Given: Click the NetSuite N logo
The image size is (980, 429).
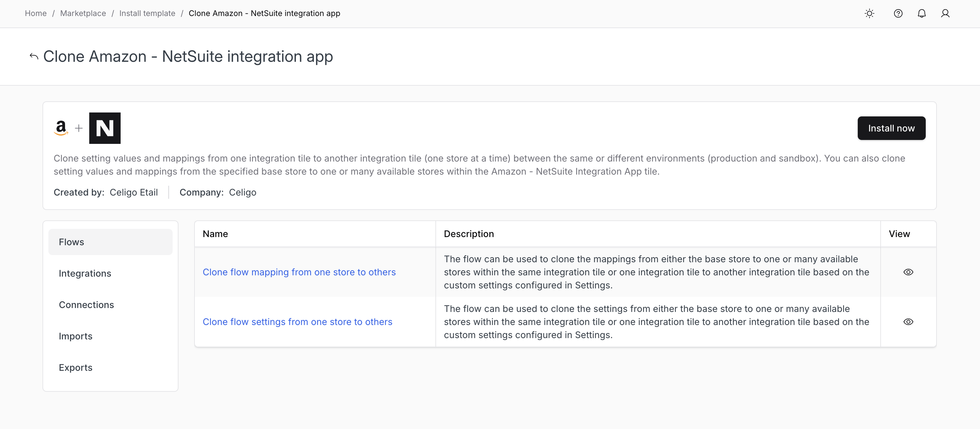Looking at the screenshot, I should (x=105, y=128).
